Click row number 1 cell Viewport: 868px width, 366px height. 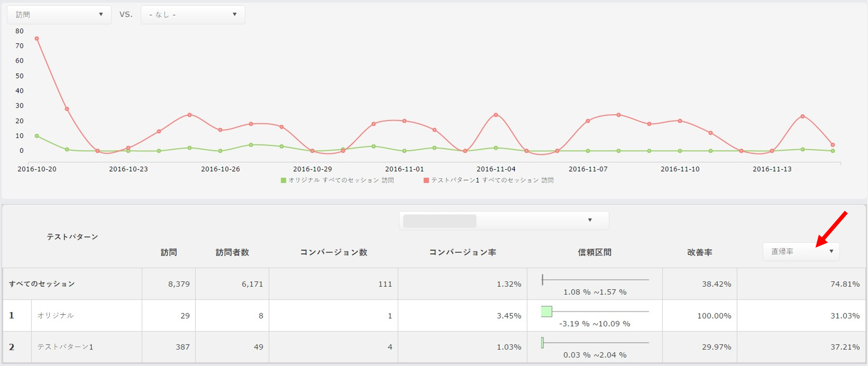17,316
